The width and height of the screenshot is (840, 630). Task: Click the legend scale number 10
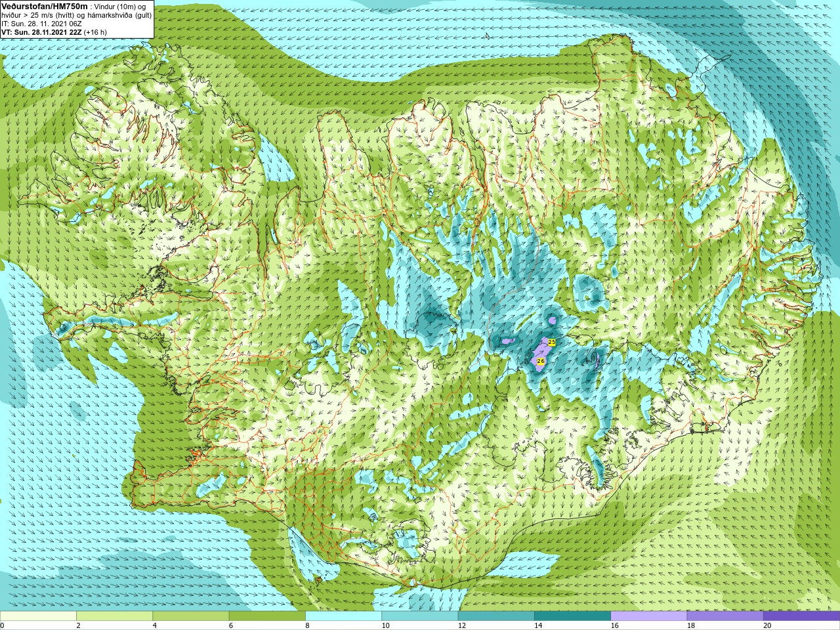pos(385,625)
